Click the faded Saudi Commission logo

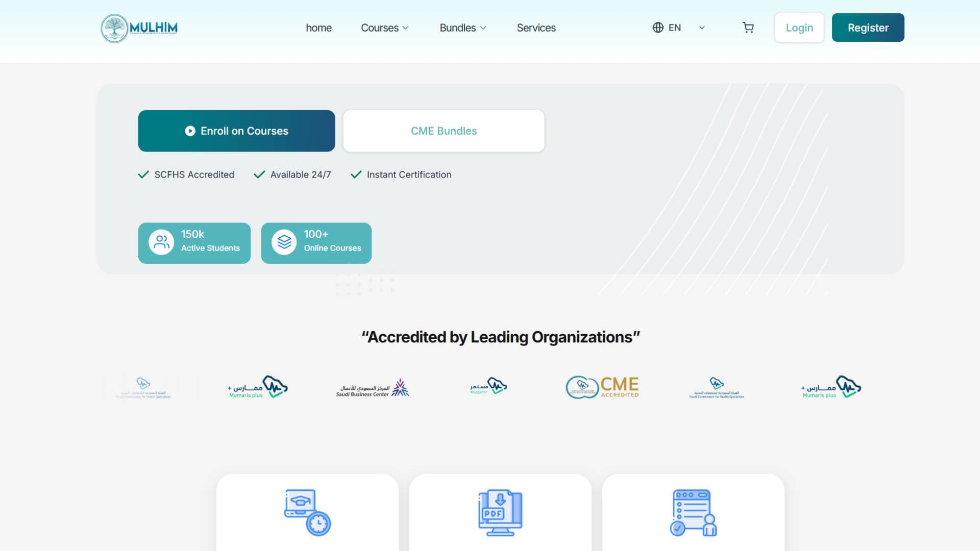[x=143, y=388]
